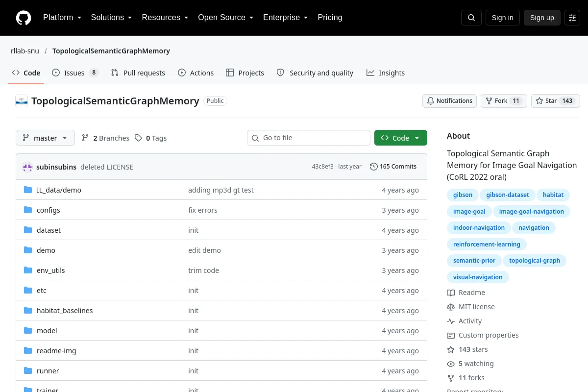Switch to Security and quality tab
Screen dimensions: 588x392
[x=315, y=73]
